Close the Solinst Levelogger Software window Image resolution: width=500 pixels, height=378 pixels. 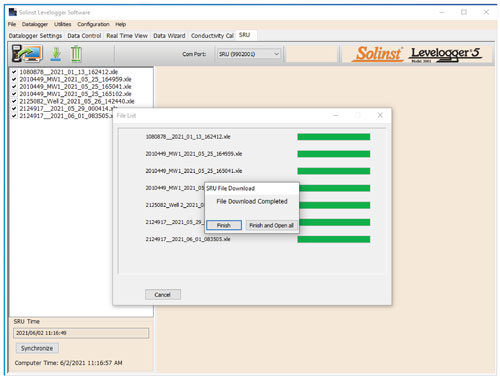486,12
